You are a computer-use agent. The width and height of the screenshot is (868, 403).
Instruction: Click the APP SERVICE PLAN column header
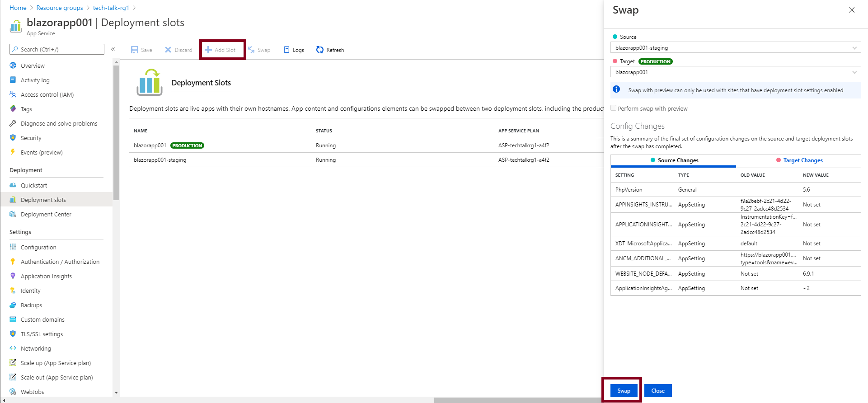tap(519, 131)
